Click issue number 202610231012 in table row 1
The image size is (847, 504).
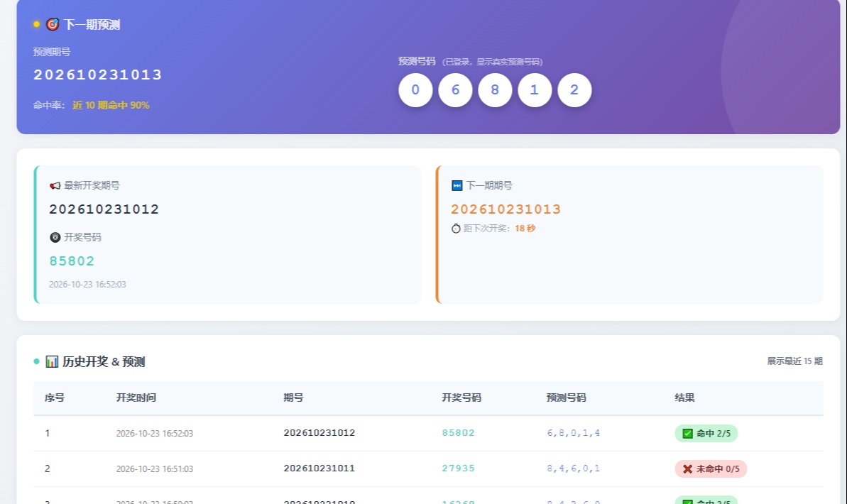pyautogui.click(x=319, y=433)
